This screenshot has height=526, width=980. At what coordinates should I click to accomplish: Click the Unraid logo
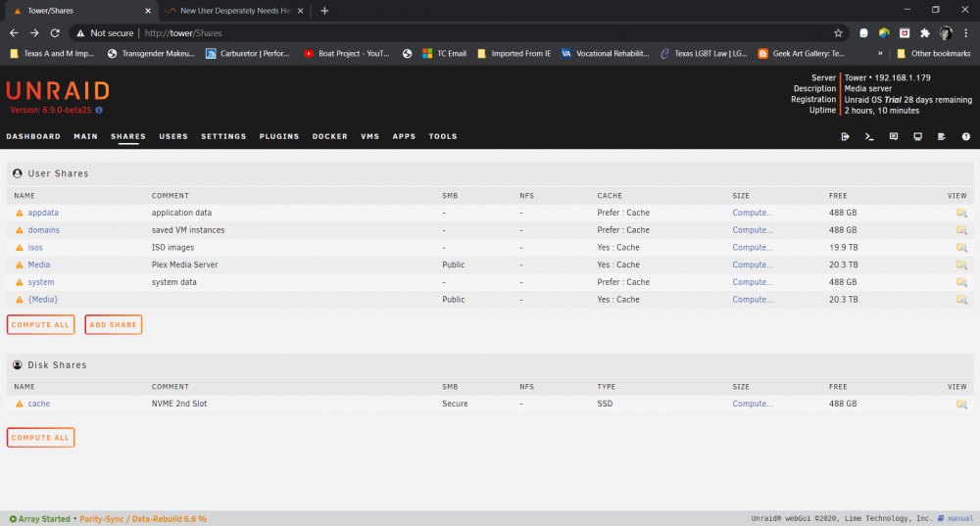(58, 91)
